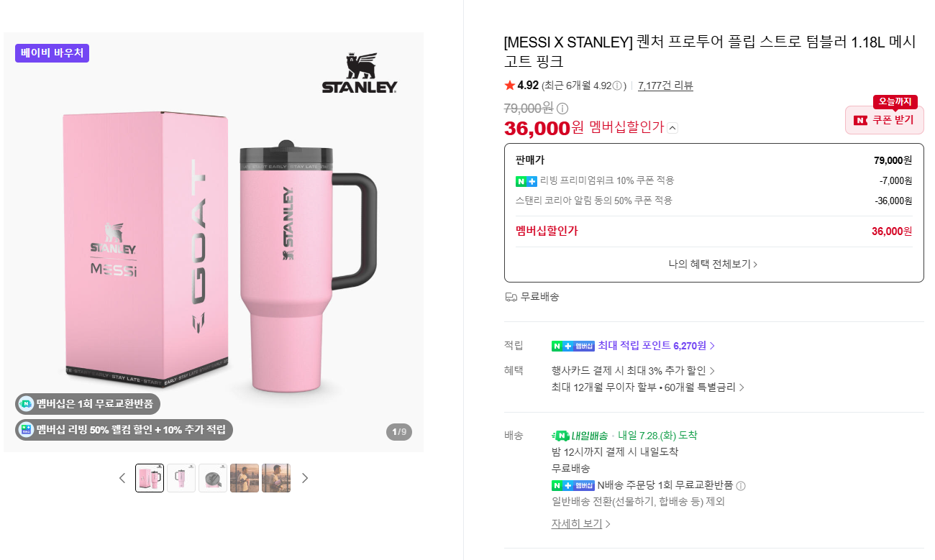935x560 pixels.
Task: Expand 자세히 보기 delivery details
Action: point(581,524)
